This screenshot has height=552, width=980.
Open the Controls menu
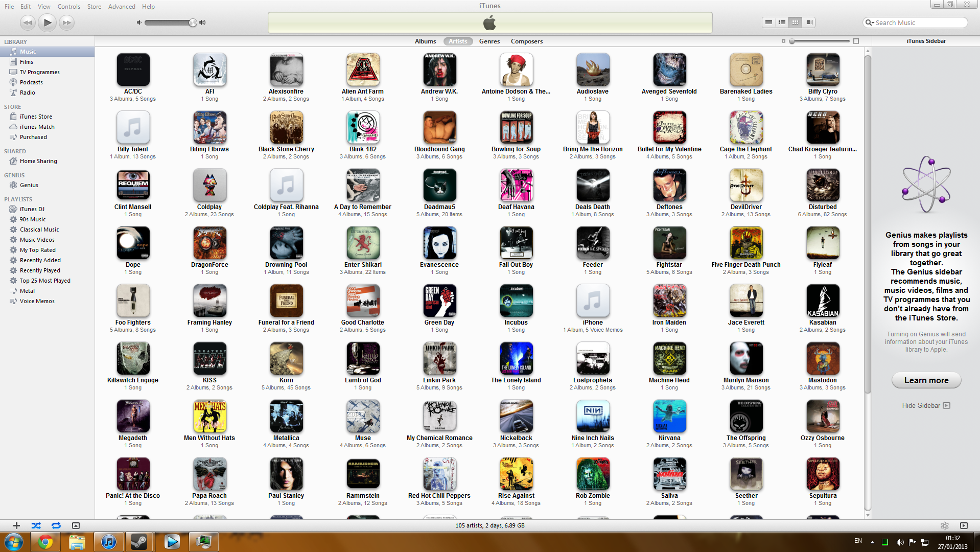tap(69, 7)
